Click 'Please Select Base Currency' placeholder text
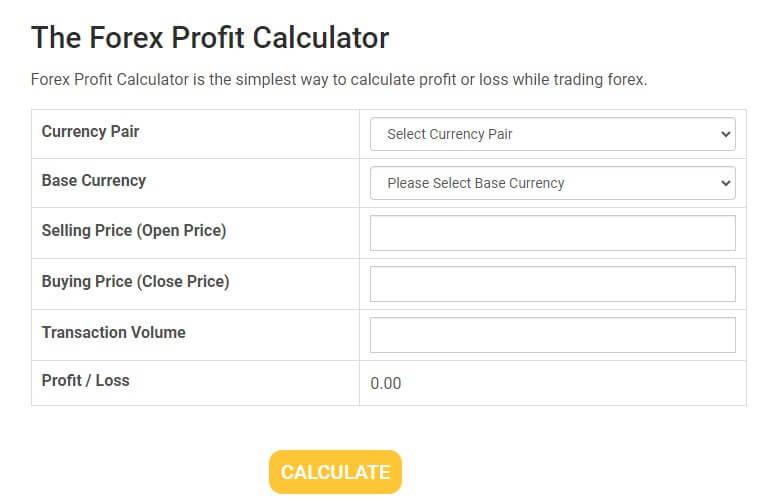 pyautogui.click(x=476, y=183)
